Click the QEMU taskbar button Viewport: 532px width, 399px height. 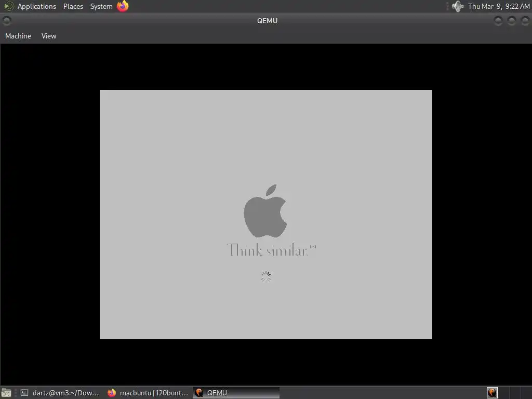[x=236, y=393]
